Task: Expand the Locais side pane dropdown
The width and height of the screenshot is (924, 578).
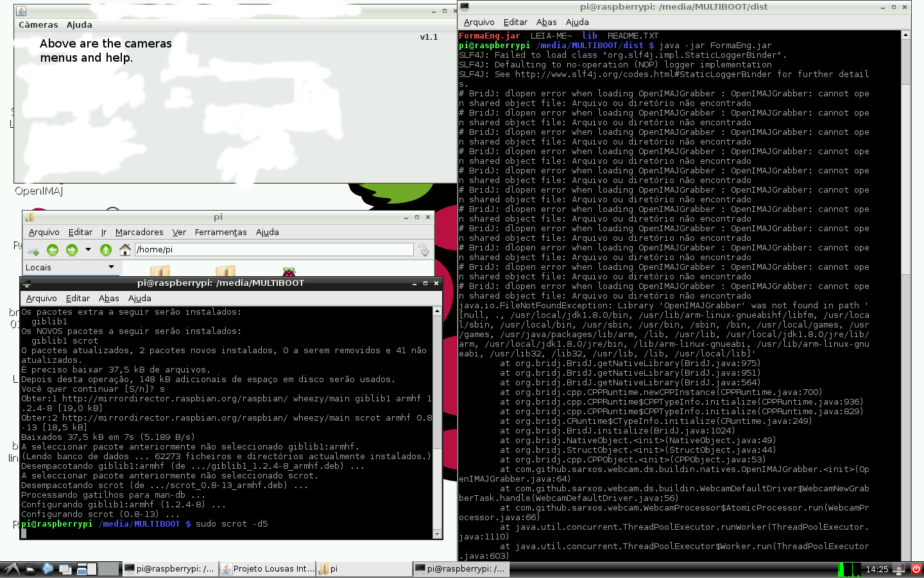Action: [x=111, y=267]
